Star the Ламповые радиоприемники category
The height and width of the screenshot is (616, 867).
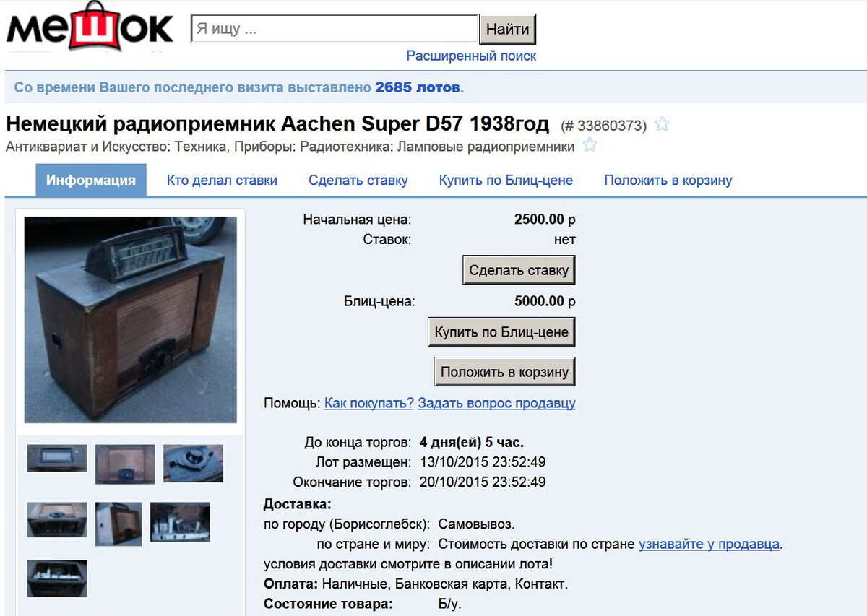(590, 145)
